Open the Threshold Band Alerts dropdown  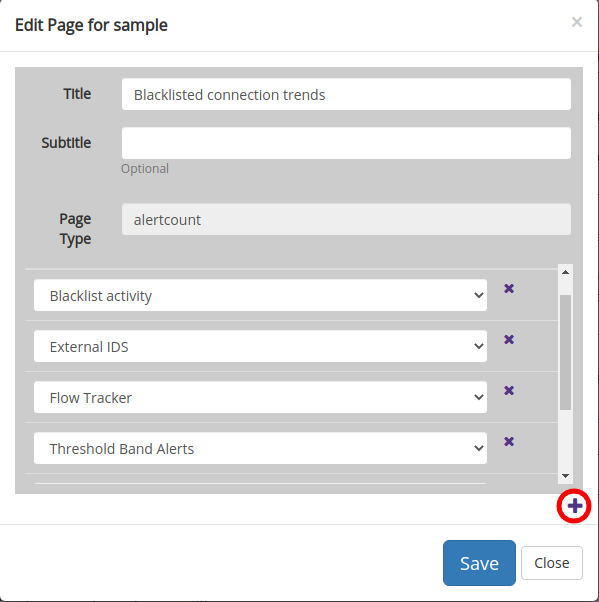260,448
